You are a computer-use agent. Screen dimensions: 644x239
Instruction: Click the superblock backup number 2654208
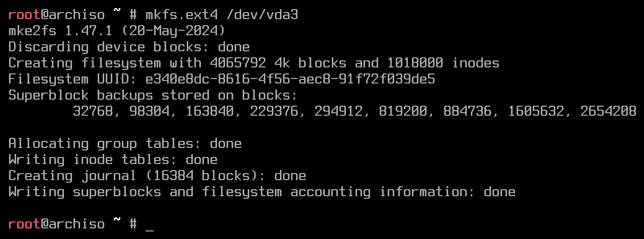tap(608, 112)
